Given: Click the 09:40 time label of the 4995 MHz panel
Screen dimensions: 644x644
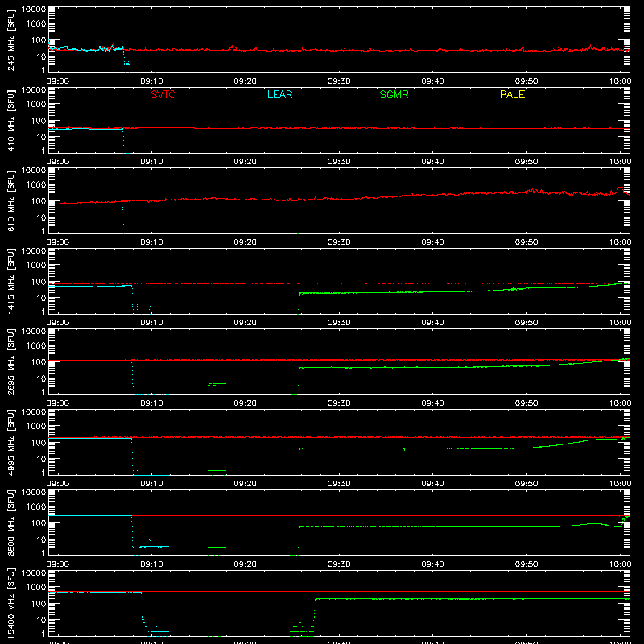Looking at the screenshot, I should 432,484.
